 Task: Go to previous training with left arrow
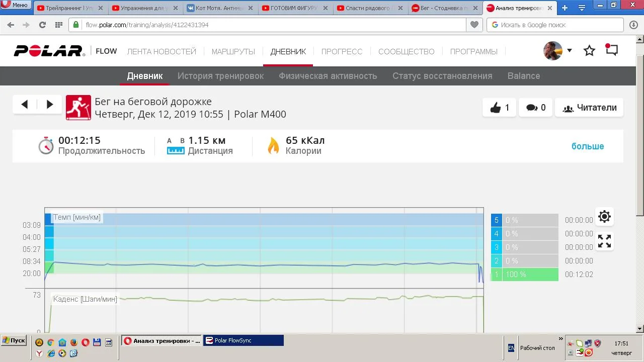coord(25,105)
